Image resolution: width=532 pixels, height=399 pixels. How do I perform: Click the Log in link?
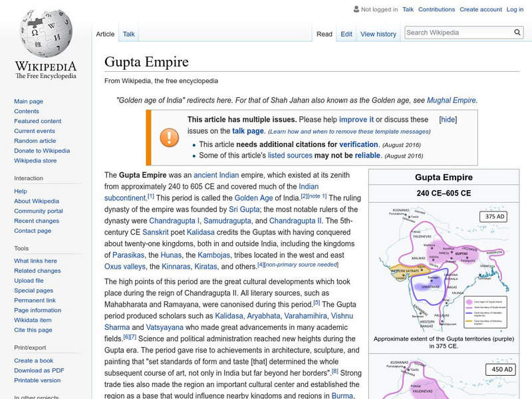click(x=515, y=9)
